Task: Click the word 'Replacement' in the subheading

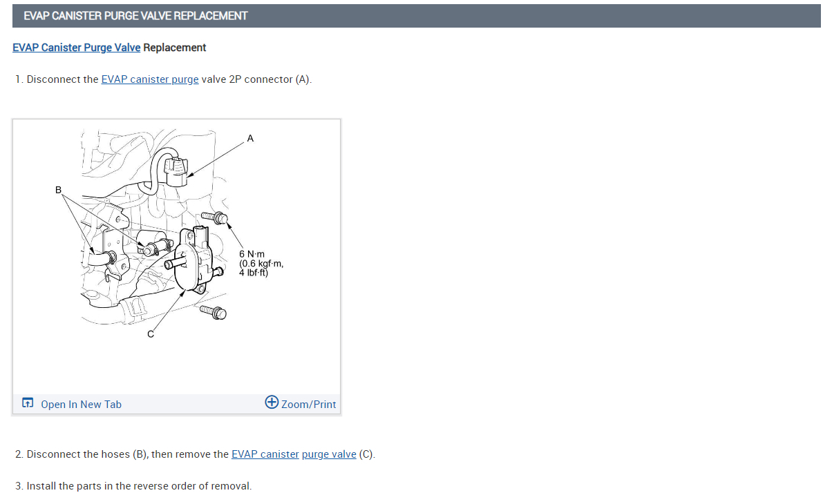Action: click(174, 47)
